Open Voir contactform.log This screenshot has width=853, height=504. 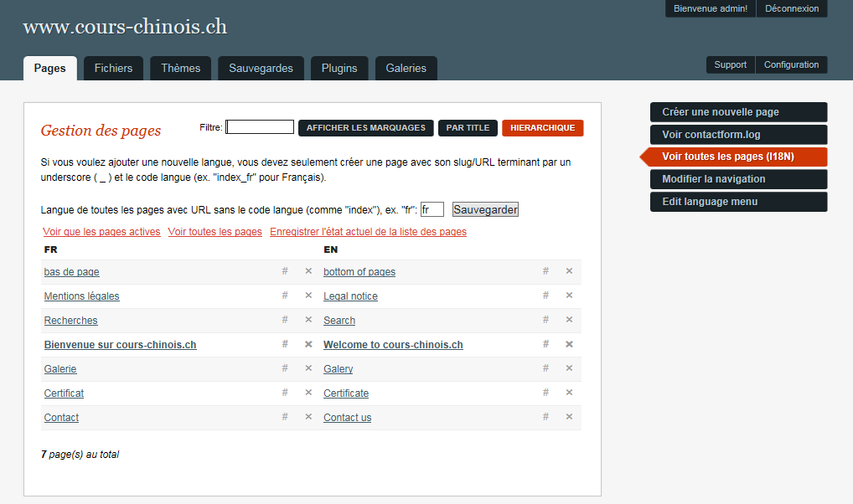click(739, 134)
